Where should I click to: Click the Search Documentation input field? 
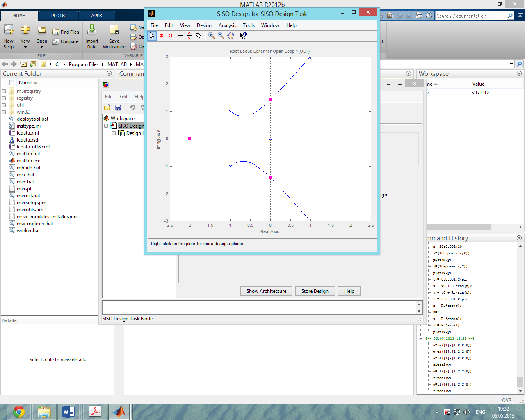[x=471, y=16]
